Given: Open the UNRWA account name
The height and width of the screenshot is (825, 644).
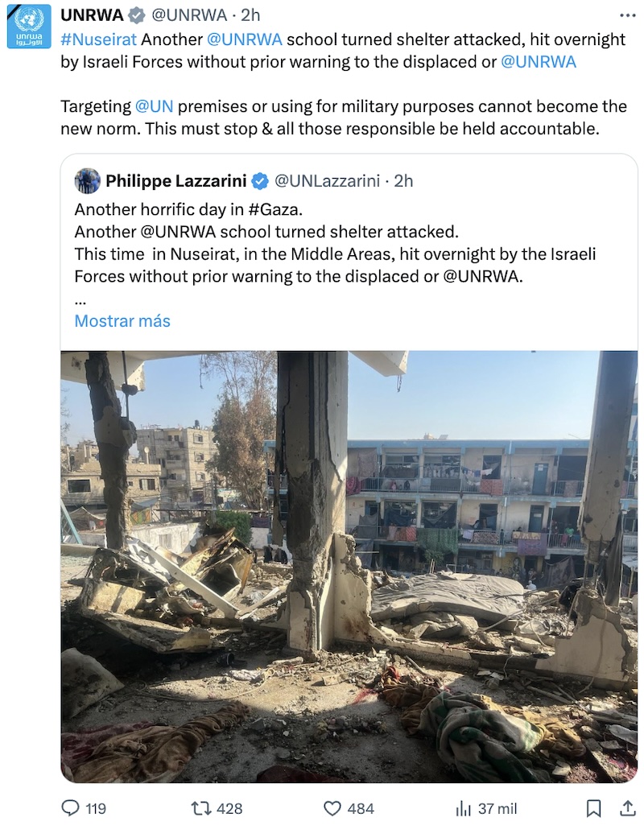Looking at the screenshot, I should click(x=92, y=15).
